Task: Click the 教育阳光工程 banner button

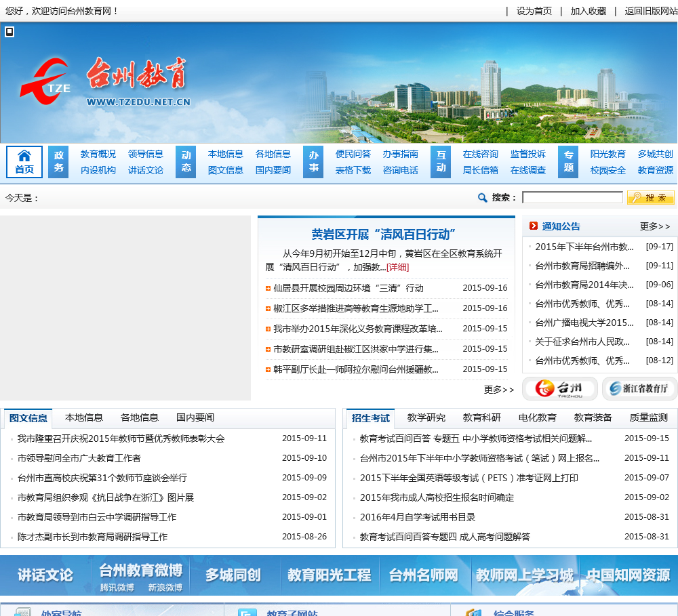Action: pos(330,575)
